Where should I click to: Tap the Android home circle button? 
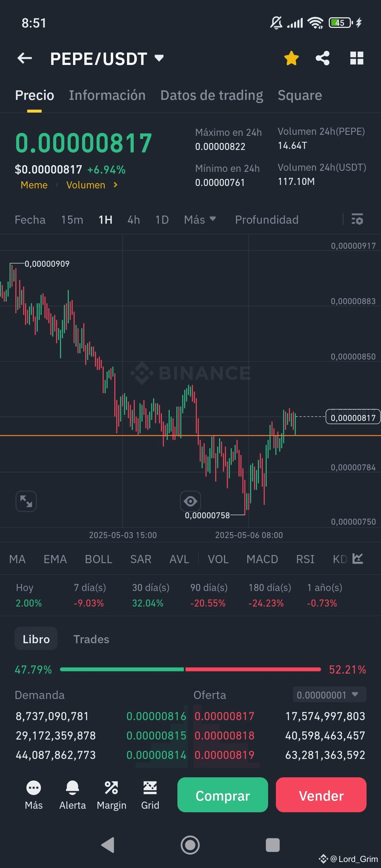click(x=190, y=845)
